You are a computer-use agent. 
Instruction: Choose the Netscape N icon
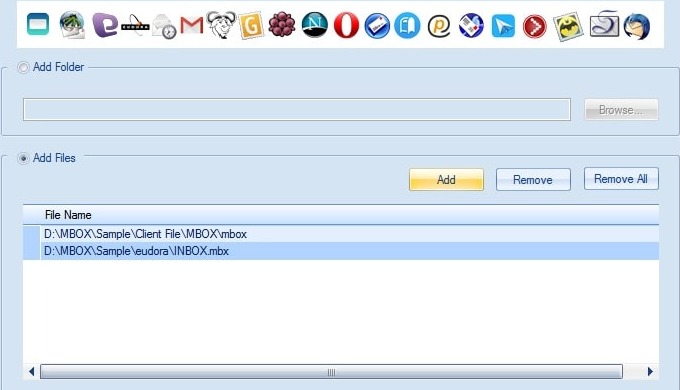314,25
